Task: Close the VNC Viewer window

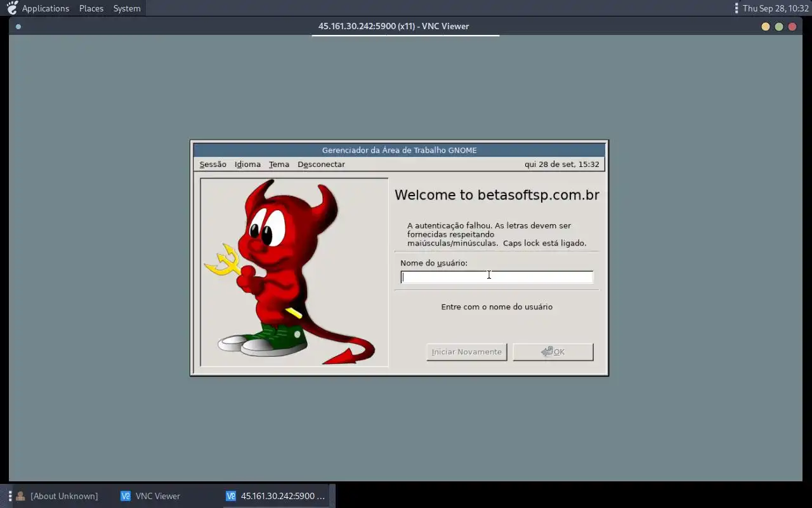Action: coord(792,27)
